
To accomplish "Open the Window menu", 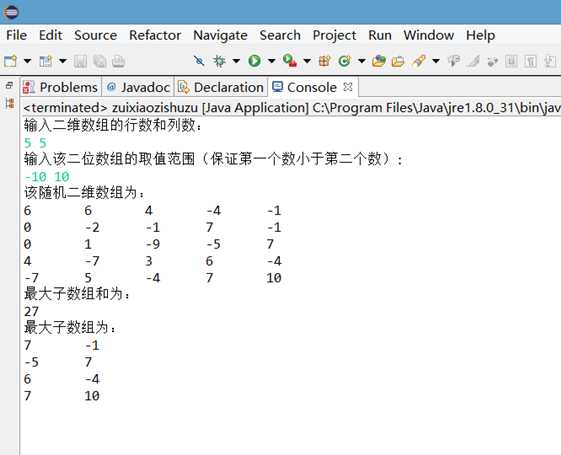I will click(x=429, y=35).
